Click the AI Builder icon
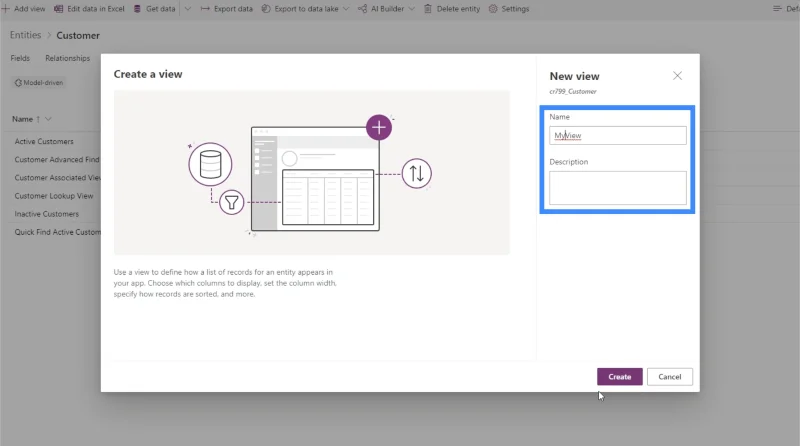This screenshot has height=446, width=800. [x=362, y=9]
